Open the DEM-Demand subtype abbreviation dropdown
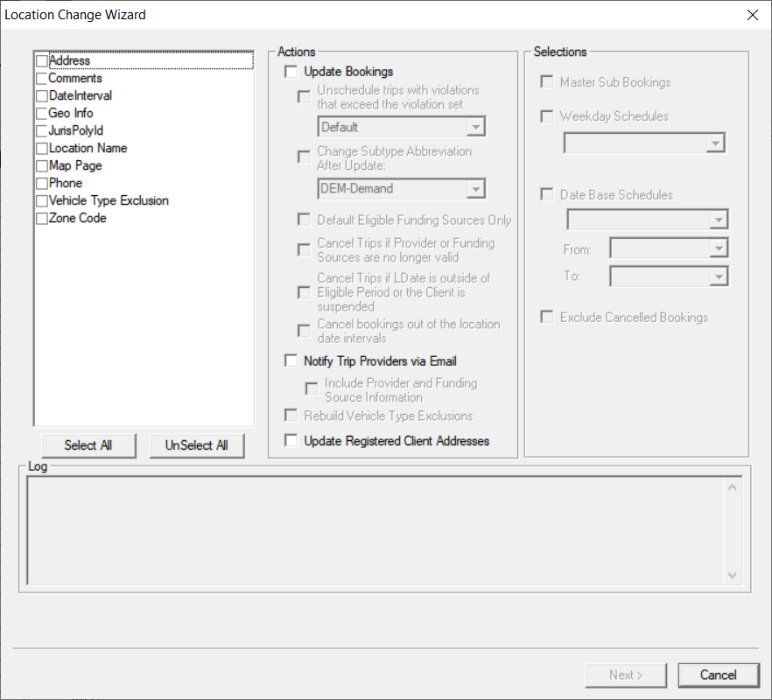This screenshot has width=772, height=700. [x=475, y=188]
